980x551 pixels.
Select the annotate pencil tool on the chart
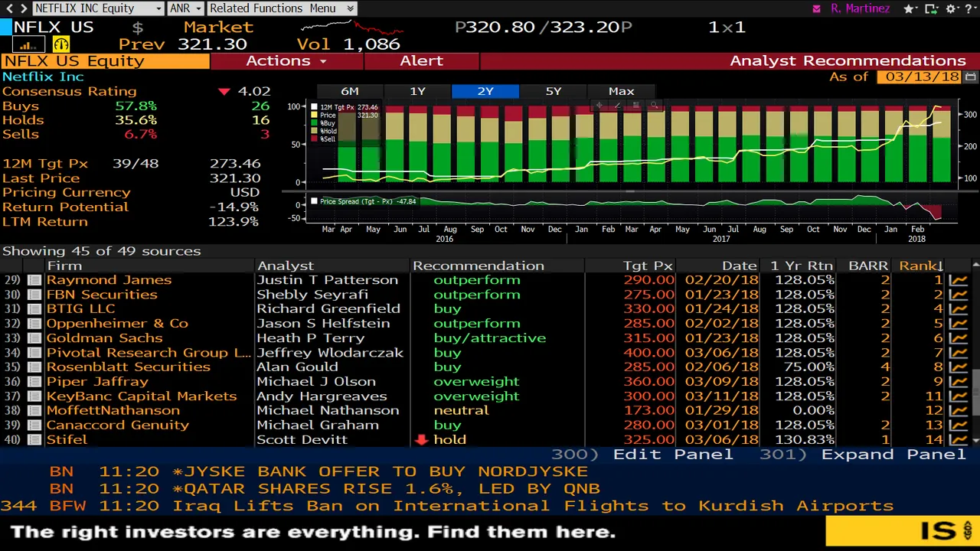tap(618, 105)
